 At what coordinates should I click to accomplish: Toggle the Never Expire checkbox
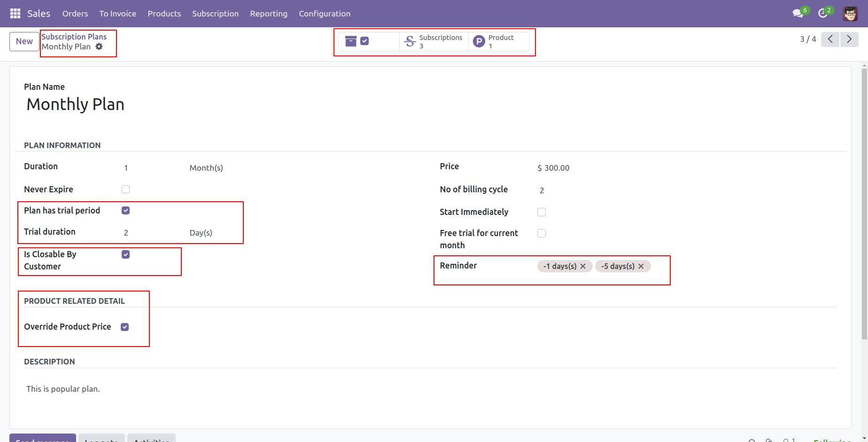[125, 189]
